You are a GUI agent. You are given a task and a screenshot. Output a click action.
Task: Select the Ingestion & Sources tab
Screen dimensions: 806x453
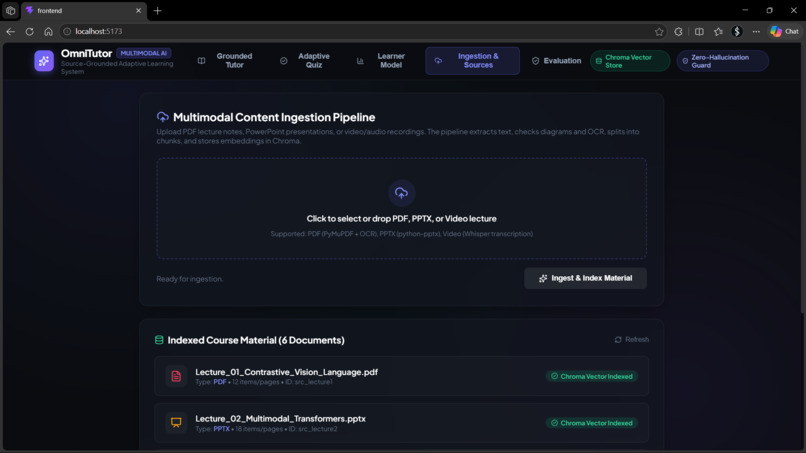click(472, 61)
